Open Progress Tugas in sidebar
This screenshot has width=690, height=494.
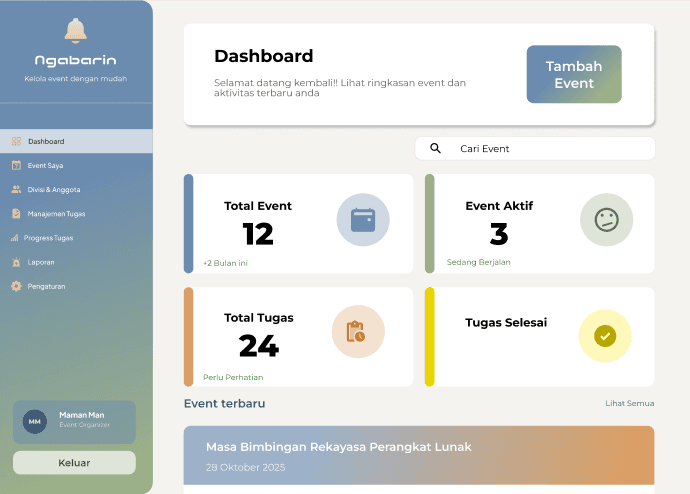(76, 238)
